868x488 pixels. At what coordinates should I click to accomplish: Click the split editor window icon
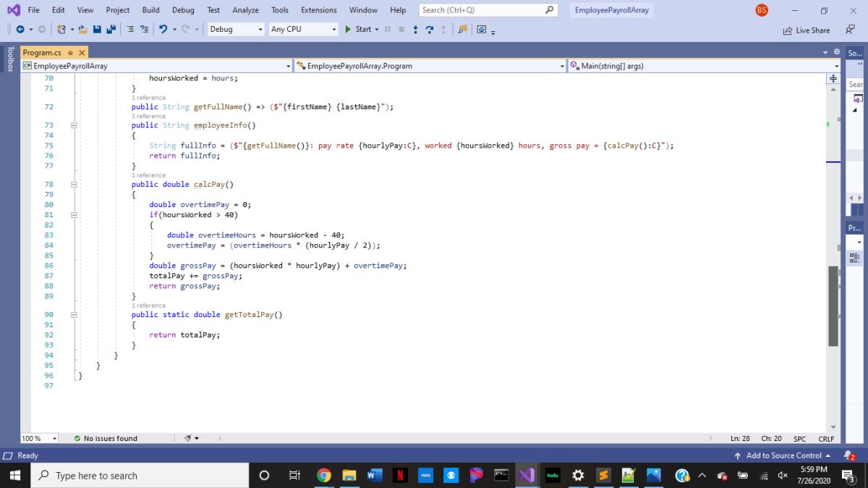click(833, 78)
